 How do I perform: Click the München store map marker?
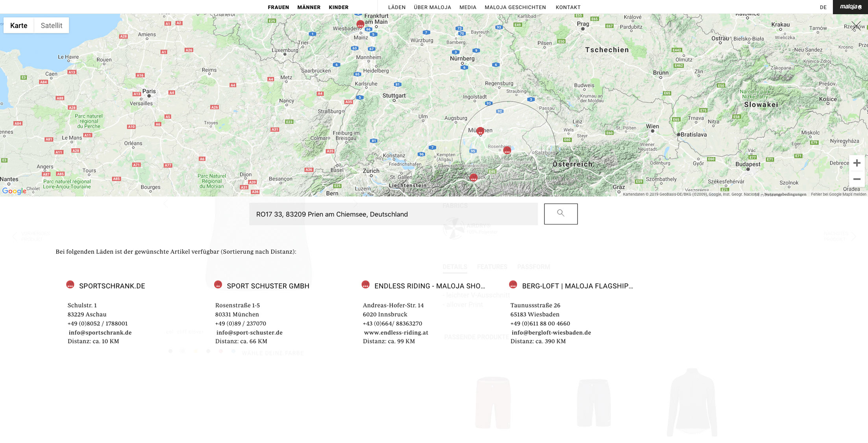coord(480,132)
